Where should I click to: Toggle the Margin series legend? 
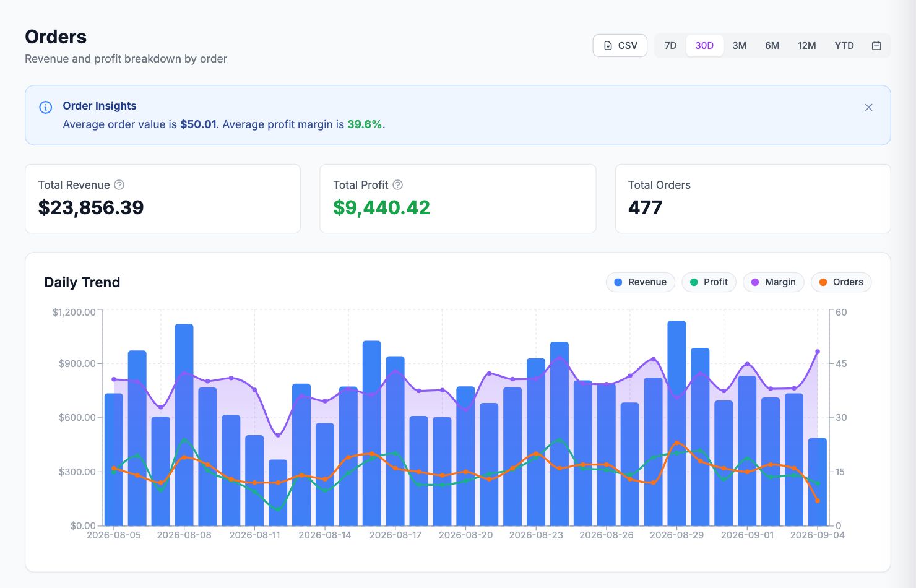(773, 282)
